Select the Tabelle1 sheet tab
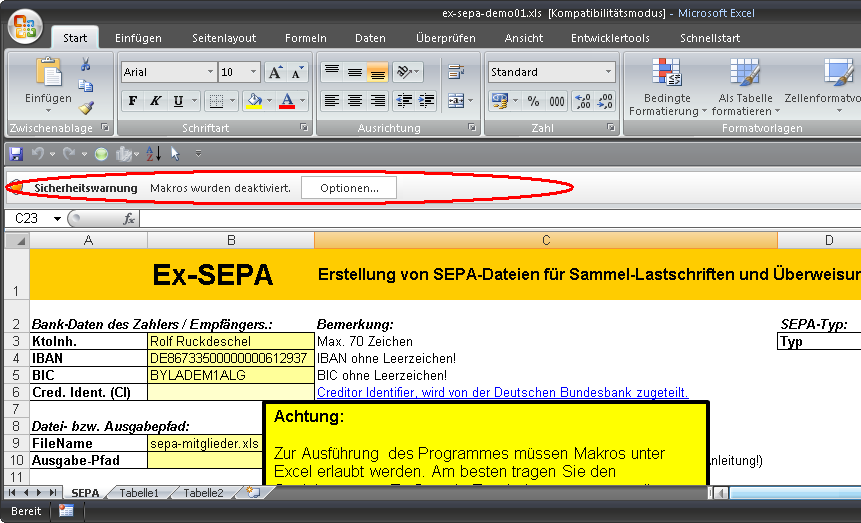Image resolution: width=861 pixels, height=523 pixels. (x=139, y=493)
